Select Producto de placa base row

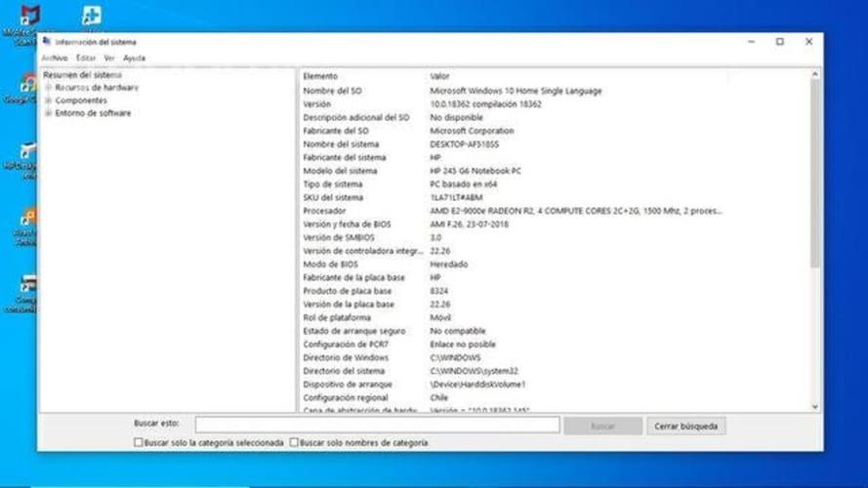pos(556,291)
